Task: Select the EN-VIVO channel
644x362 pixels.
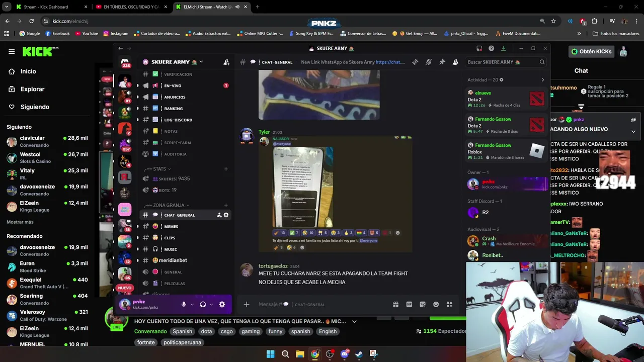Action: 185,85
